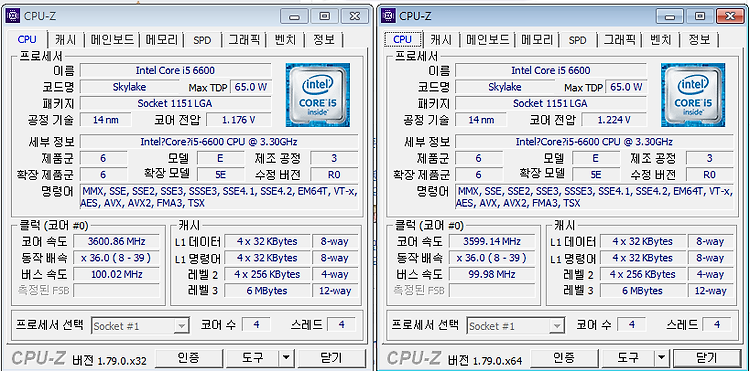Viewport: 750px width, 371px height.
Task: Open 정보 tab in left window
Action: click(324, 40)
